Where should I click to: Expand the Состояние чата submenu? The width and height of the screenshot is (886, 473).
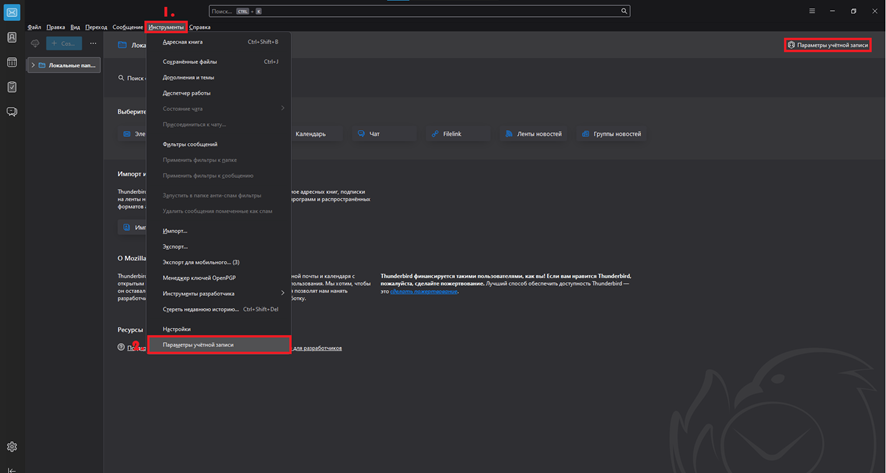coord(219,109)
